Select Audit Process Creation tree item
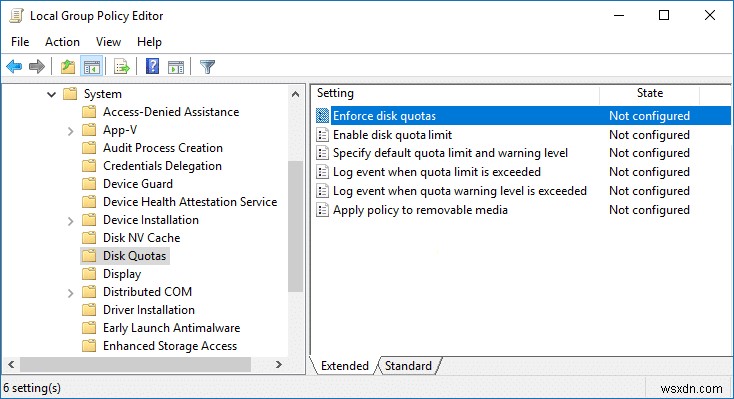Image resolution: width=734 pixels, height=399 pixels. [163, 148]
